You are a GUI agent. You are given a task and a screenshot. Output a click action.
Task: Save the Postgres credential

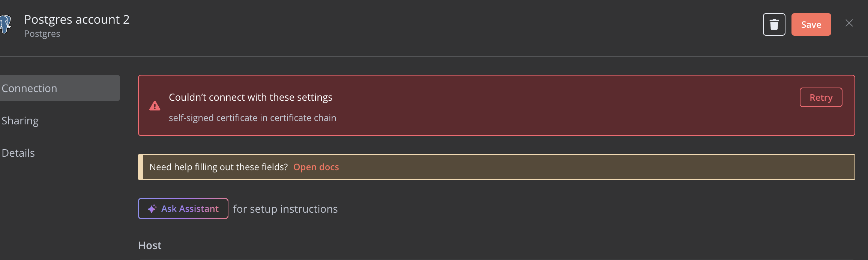point(811,24)
